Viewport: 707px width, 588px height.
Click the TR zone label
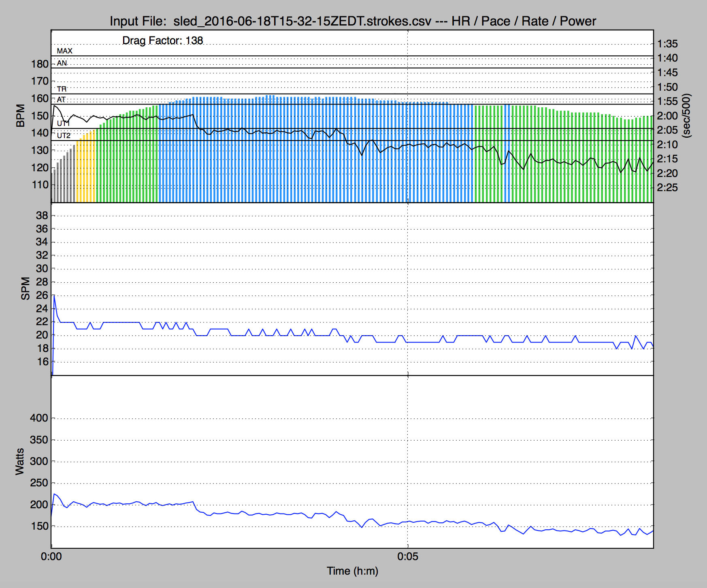click(x=62, y=89)
